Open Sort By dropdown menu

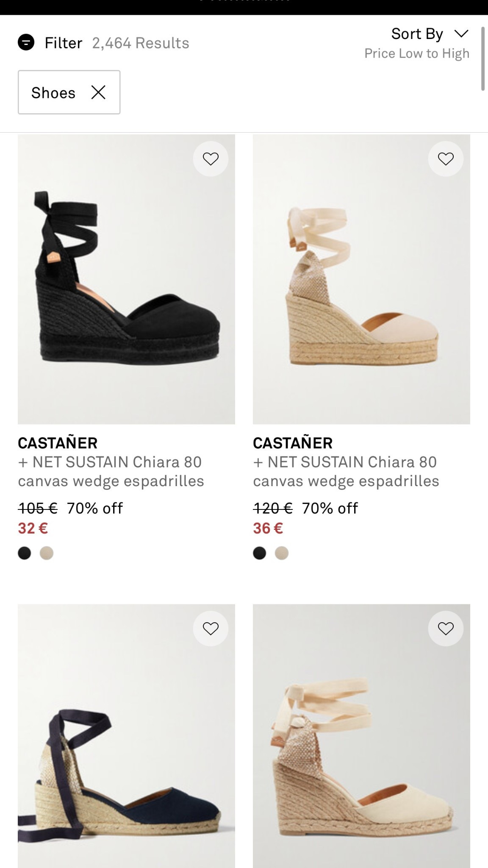point(417,34)
